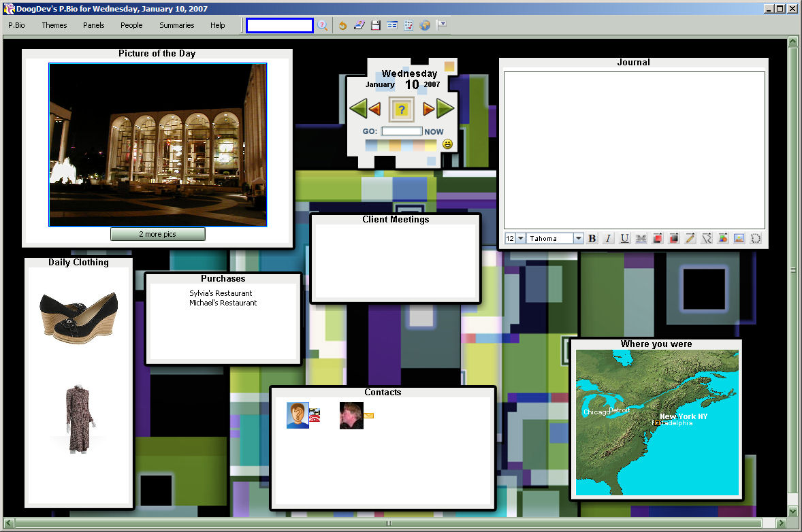Click the checklist icon in the toolbar
This screenshot has height=532, width=802.
pyautogui.click(x=408, y=25)
